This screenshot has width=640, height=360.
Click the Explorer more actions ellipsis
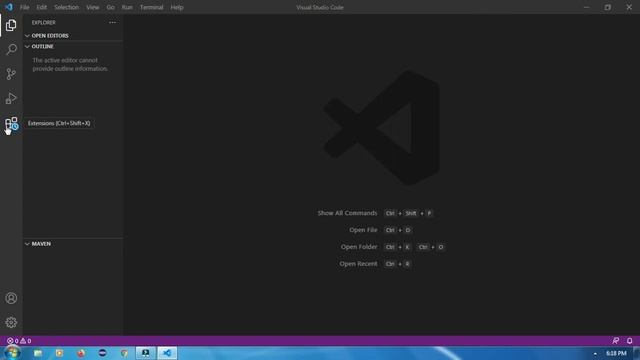pos(112,23)
